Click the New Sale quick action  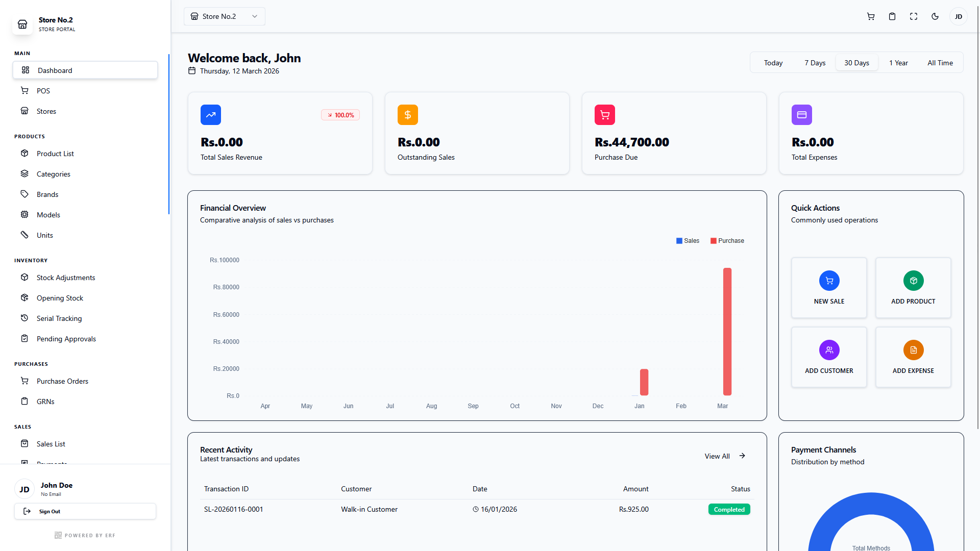pos(828,287)
